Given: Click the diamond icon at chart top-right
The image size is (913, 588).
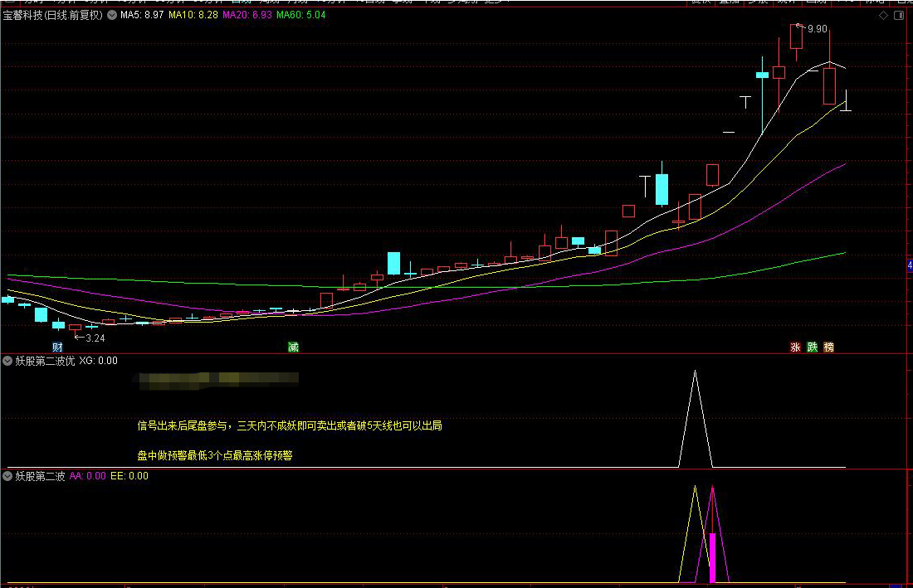Looking at the screenshot, I should point(882,15).
